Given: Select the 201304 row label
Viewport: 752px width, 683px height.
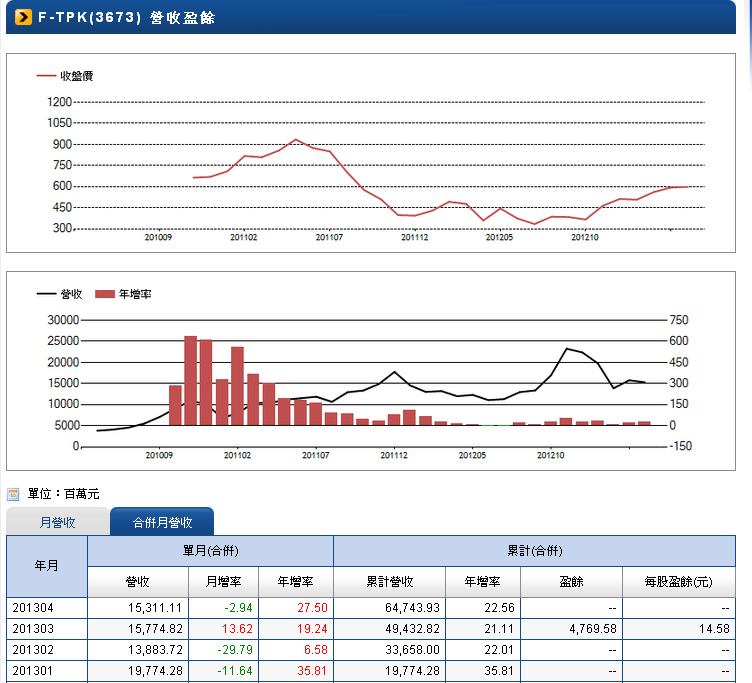Looking at the screenshot, I should click(x=33, y=608).
